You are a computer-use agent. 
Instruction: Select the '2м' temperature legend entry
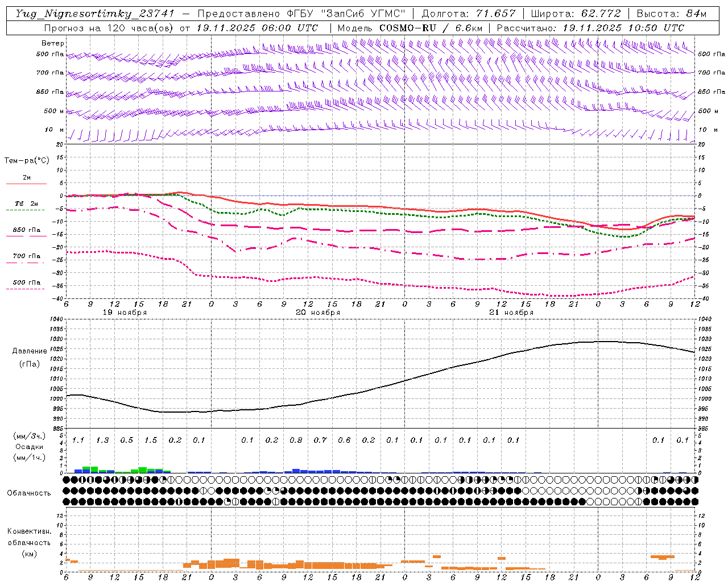click(27, 177)
